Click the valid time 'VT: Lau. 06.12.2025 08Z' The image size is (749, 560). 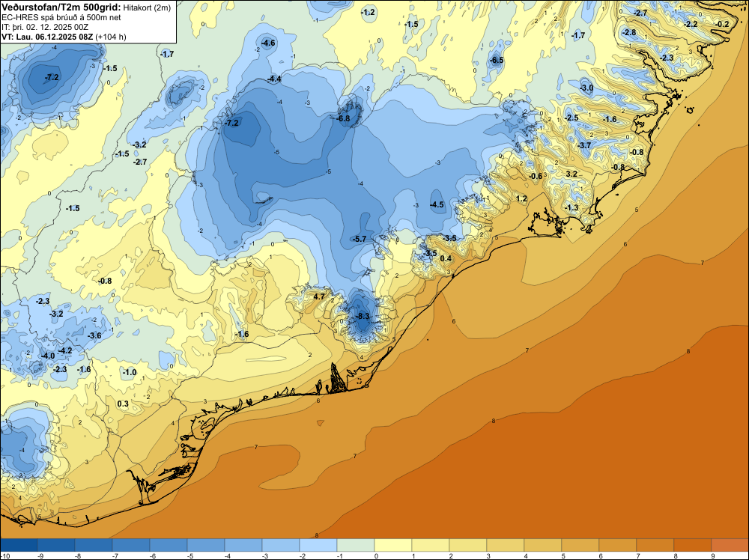pyautogui.click(x=47, y=37)
